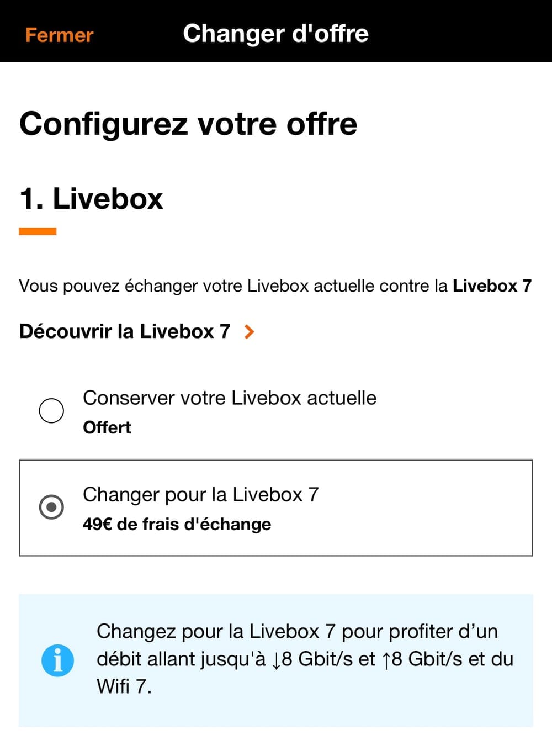Click the blue info icon
The width and height of the screenshot is (552, 756).
[x=57, y=660]
